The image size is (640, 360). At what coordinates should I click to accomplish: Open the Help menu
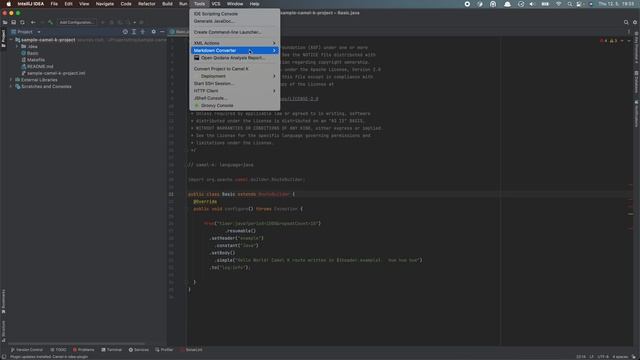(x=254, y=4)
